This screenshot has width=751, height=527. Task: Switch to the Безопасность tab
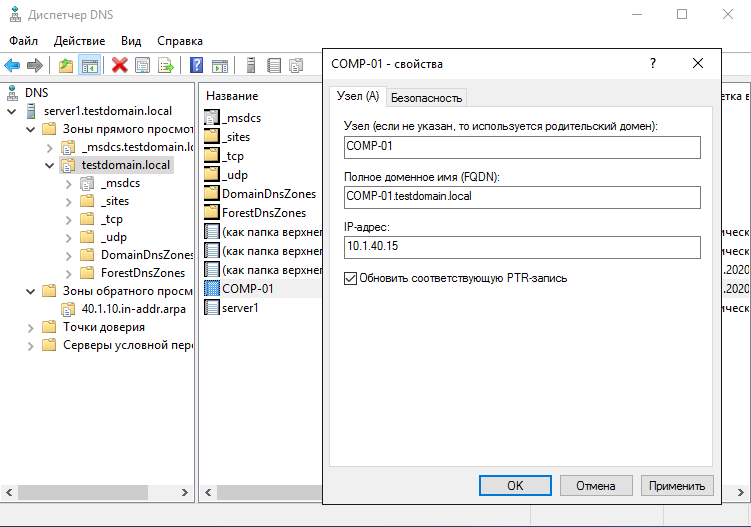click(426, 97)
